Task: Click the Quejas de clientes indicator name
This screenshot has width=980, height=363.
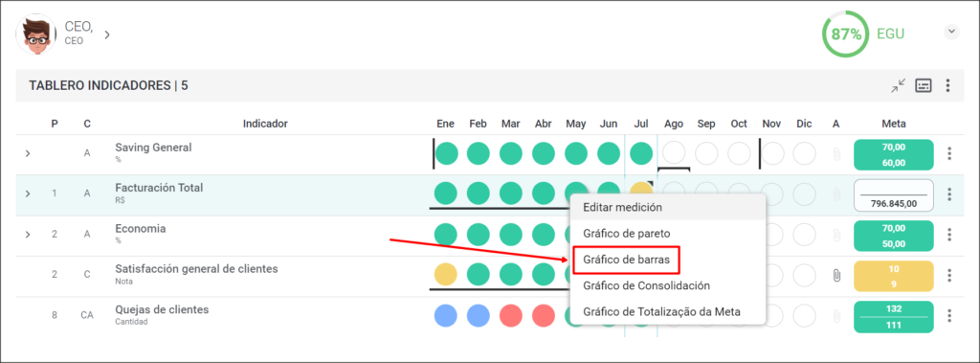Action: click(162, 309)
